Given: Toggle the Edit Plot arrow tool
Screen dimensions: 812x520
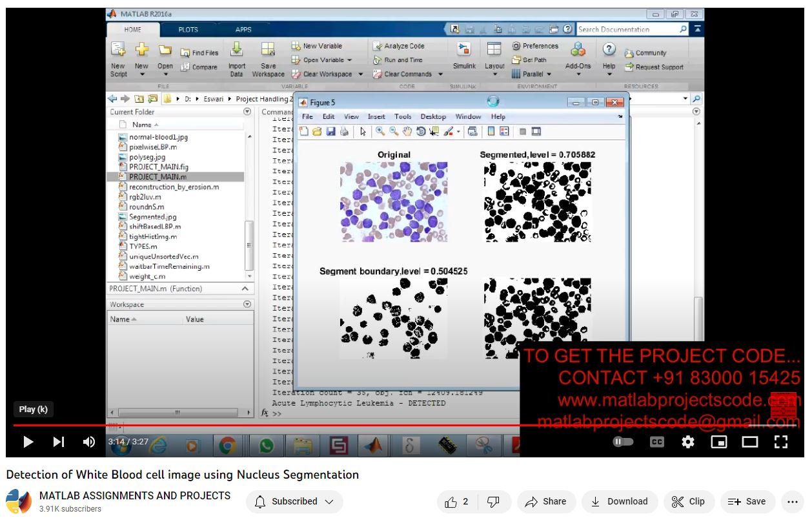Looking at the screenshot, I should [x=363, y=131].
